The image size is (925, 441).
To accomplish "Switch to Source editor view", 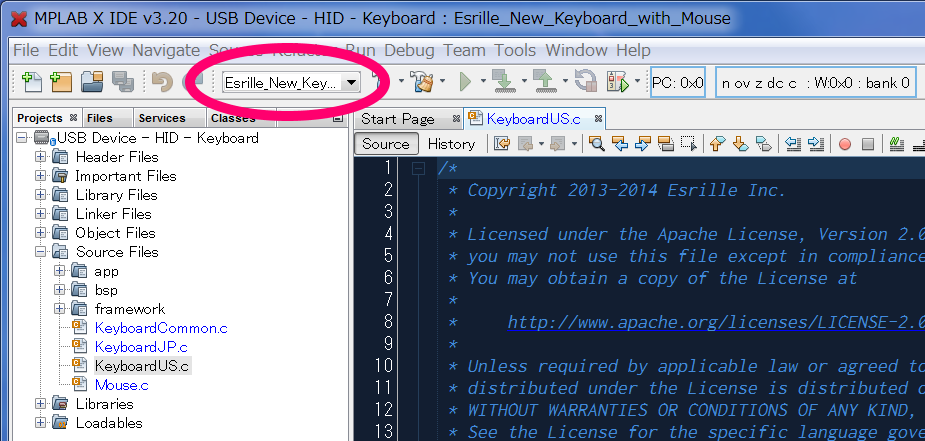I will click(386, 144).
